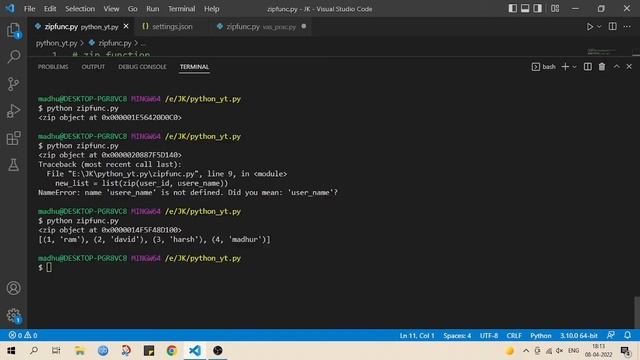
Task: Create a new terminal with plus
Action: [x=565, y=67]
